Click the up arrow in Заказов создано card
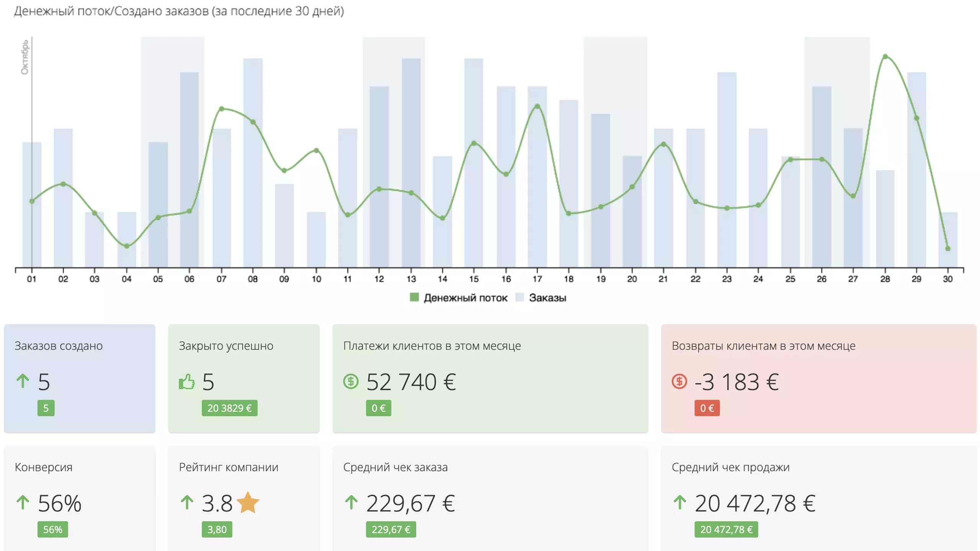Screen dimensions: 980x551 coord(23,381)
